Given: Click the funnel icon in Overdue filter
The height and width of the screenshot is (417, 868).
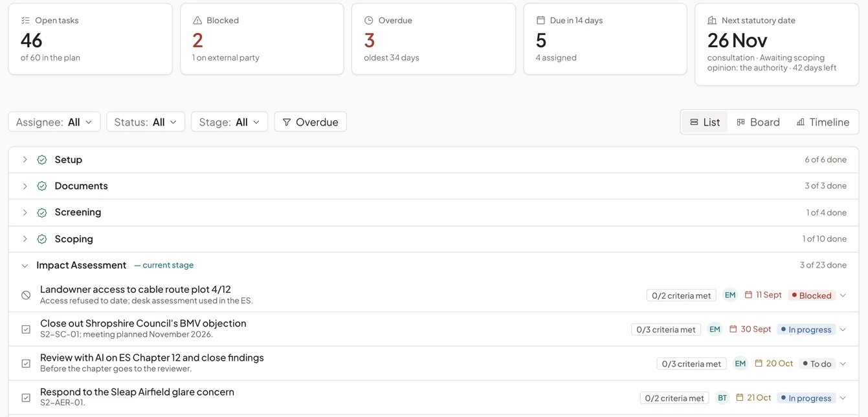Looking at the screenshot, I should [287, 122].
